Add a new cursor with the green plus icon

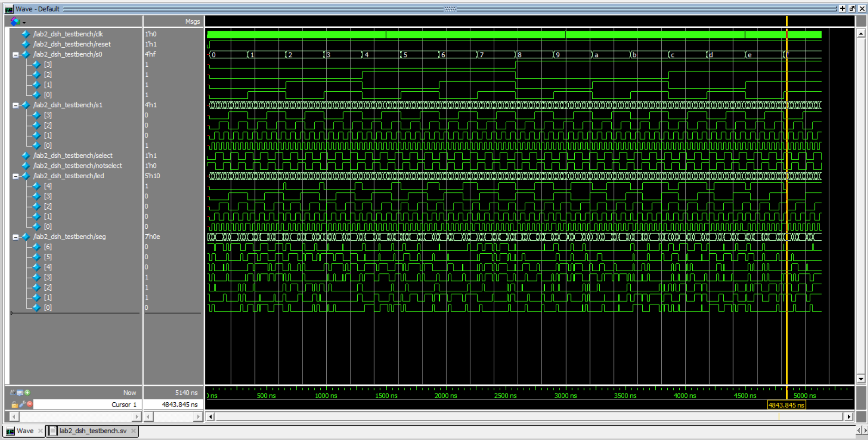tap(27, 393)
